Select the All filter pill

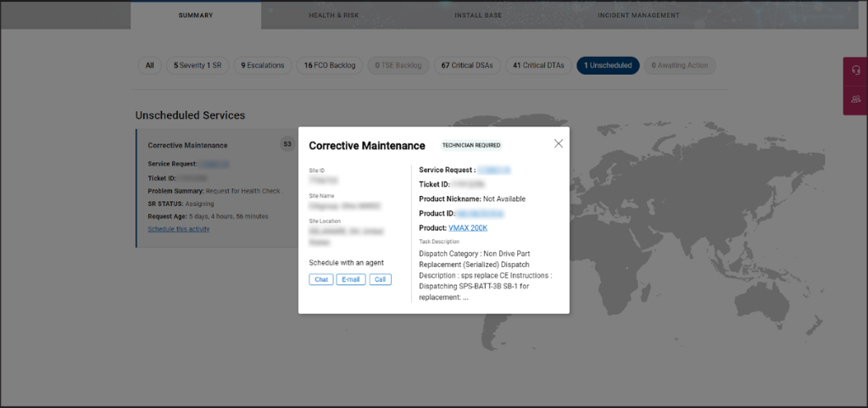tap(149, 65)
